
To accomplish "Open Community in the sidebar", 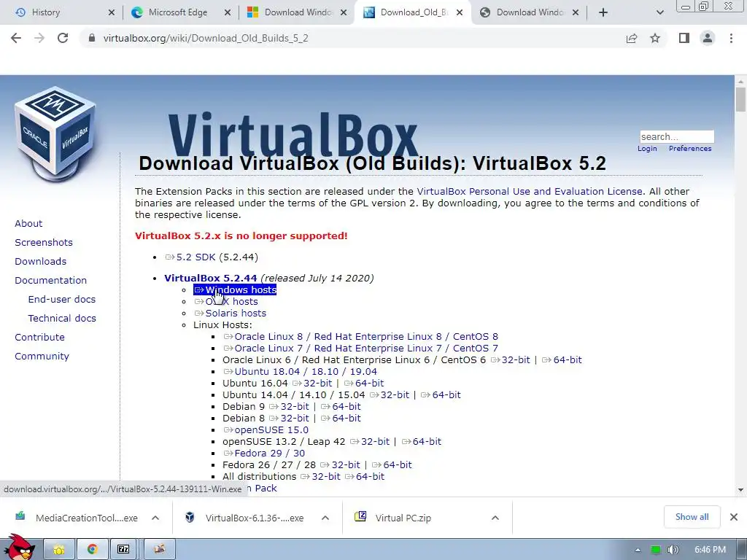I will [42, 356].
